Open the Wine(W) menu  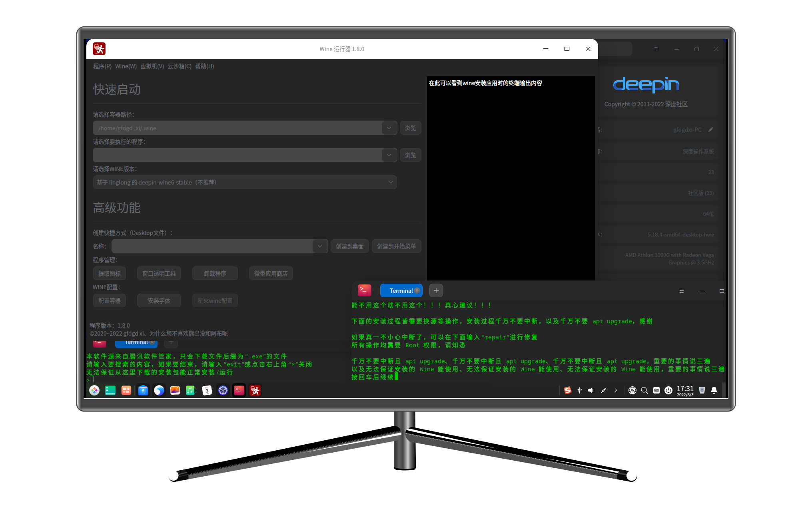[126, 66]
